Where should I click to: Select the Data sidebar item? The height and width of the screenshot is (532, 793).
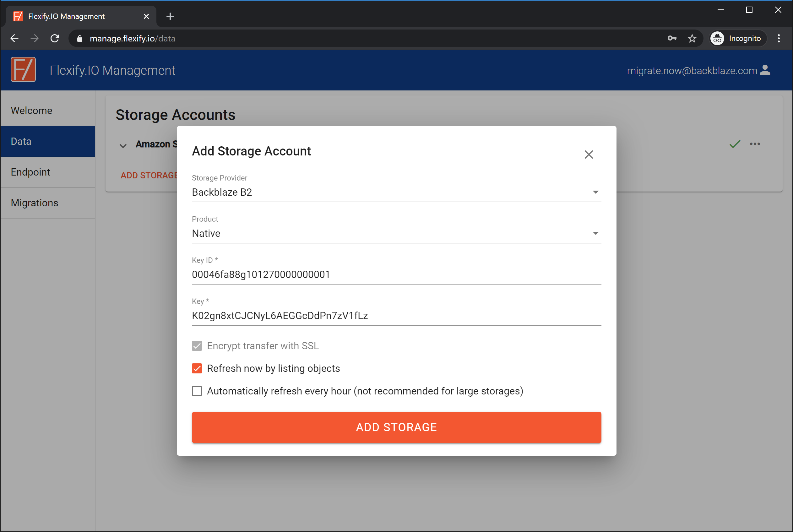click(x=48, y=142)
